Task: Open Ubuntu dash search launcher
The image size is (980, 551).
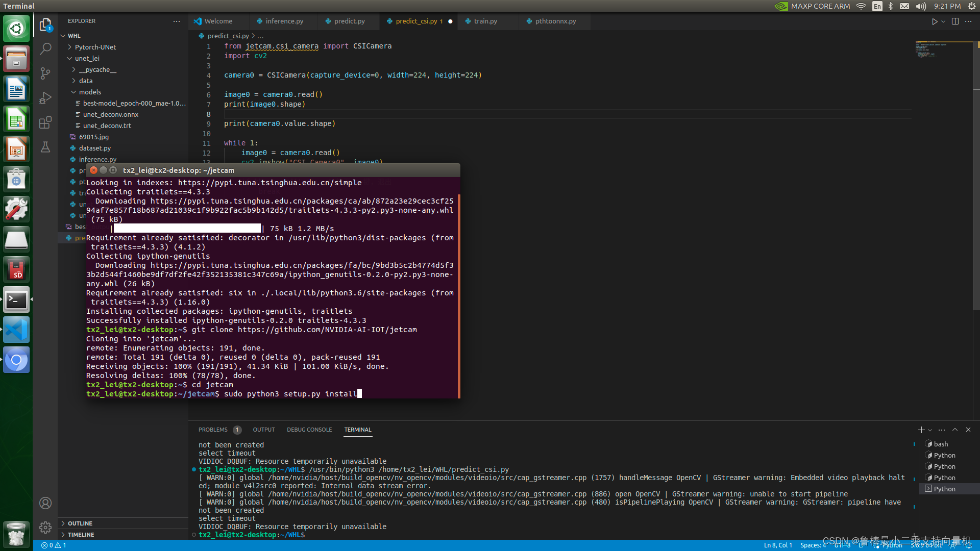Action: coord(16,29)
